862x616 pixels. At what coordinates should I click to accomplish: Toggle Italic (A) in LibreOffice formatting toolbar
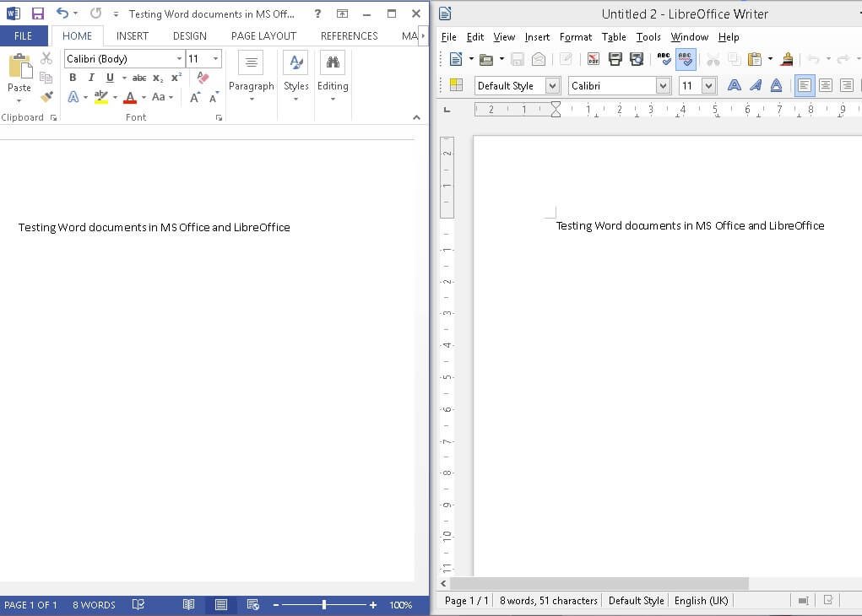[x=756, y=85]
